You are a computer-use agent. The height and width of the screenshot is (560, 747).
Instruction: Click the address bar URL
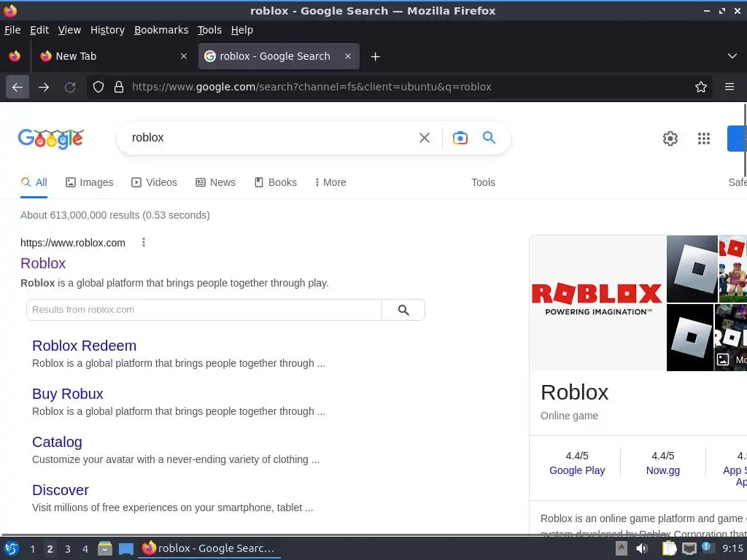[311, 87]
